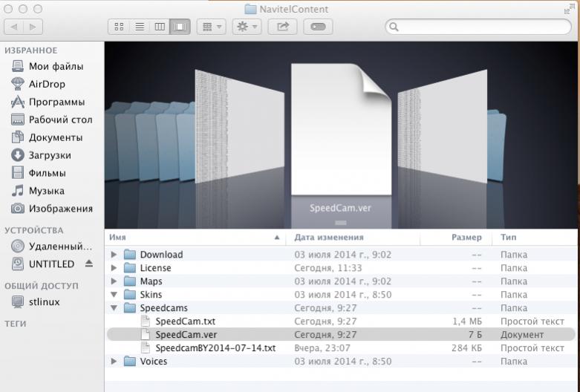580x392 pixels.
Task: Sort by Размер column header
Action: click(466, 238)
